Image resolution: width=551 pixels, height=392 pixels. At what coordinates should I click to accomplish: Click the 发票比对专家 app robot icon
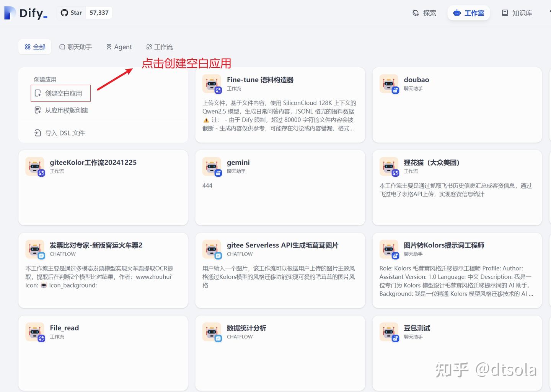pos(35,249)
